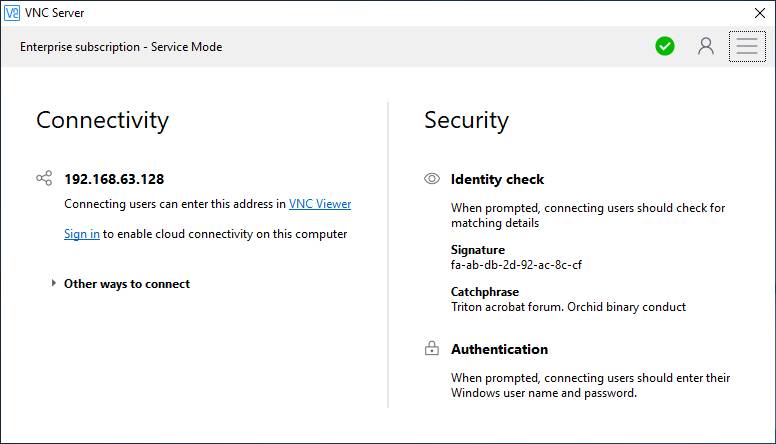Click the Identity check heading
The image size is (776, 444).
point(497,179)
